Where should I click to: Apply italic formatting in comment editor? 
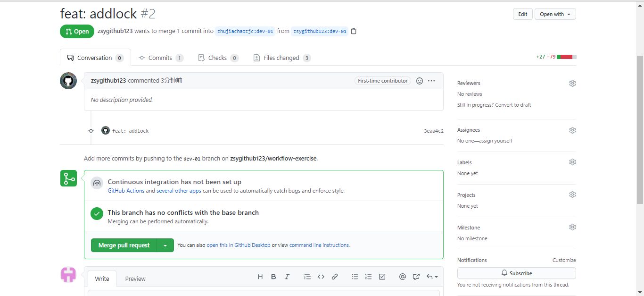pos(287,277)
